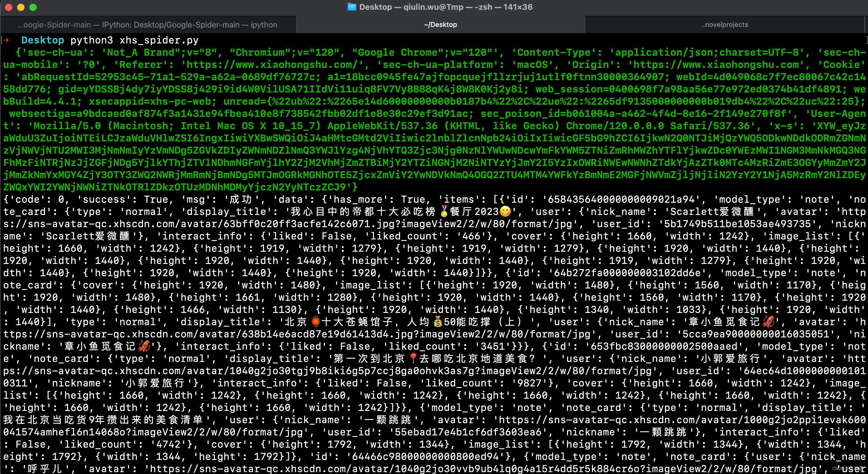Click the id '658435640000000009021a94'
868x474 pixels.
[x=621, y=199]
